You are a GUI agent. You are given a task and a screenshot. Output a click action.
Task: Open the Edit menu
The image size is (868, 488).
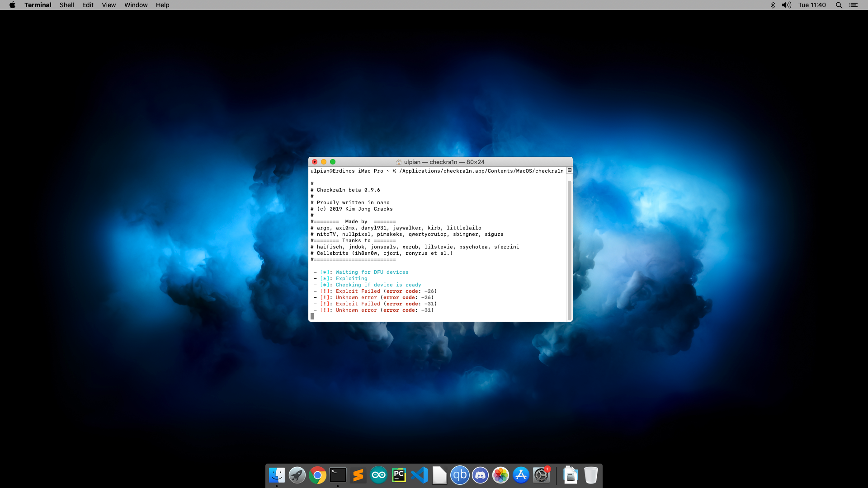[88, 5]
